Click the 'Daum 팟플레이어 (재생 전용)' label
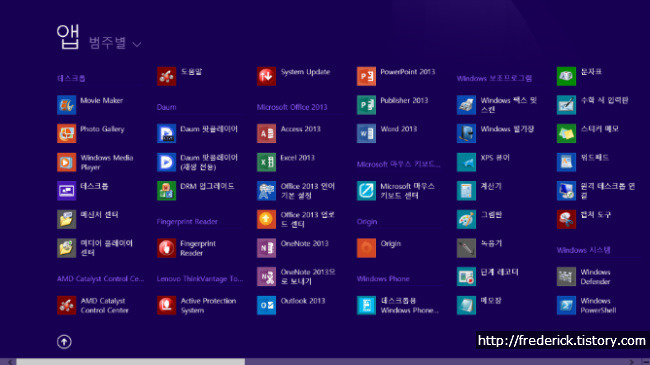 point(209,162)
